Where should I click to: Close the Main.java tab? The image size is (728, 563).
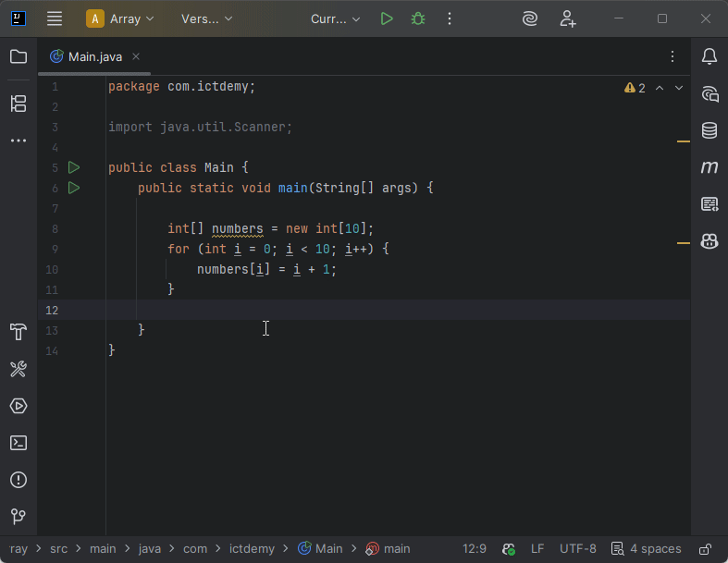coord(136,56)
